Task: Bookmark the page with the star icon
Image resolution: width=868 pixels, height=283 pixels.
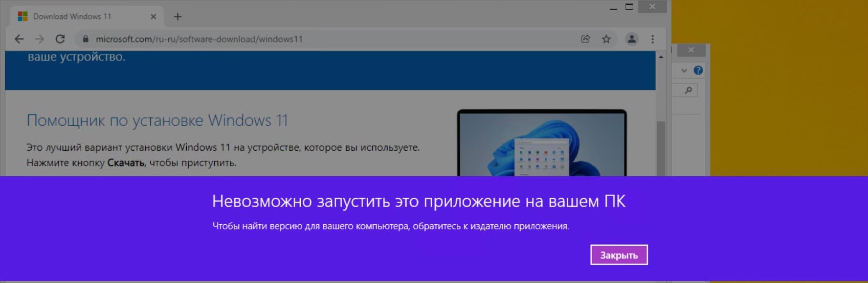Action: point(606,39)
